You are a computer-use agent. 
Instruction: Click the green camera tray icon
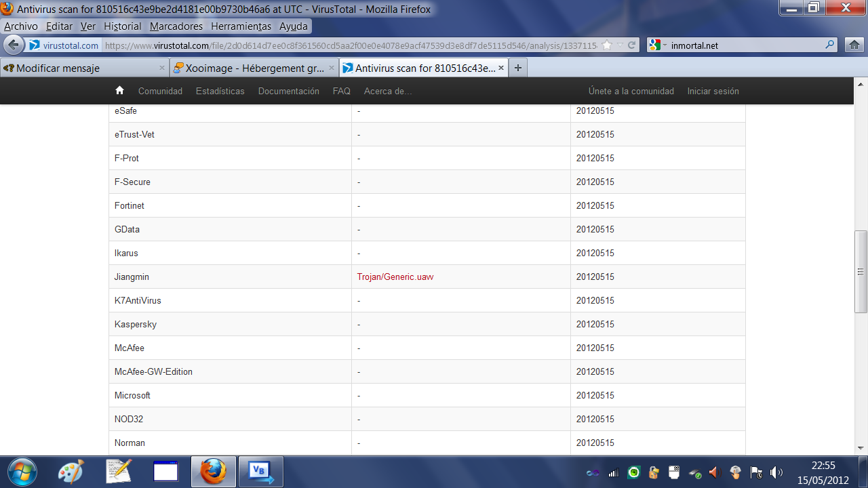click(634, 472)
